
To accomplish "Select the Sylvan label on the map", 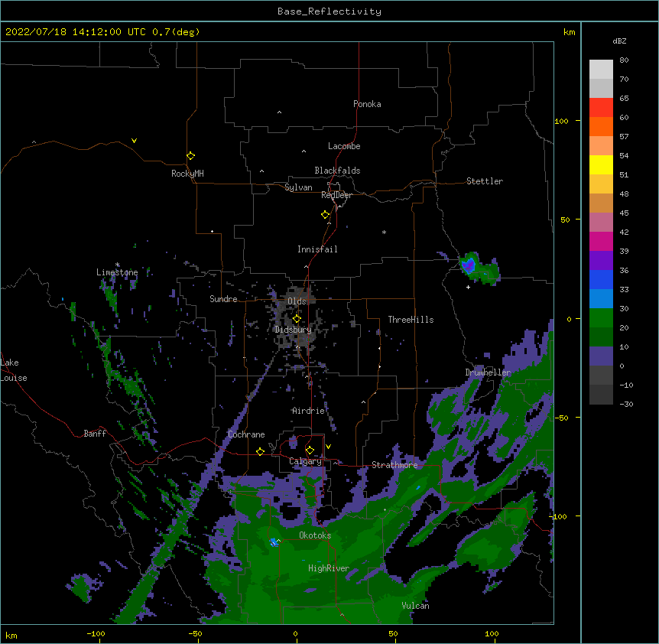I will pos(298,187).
